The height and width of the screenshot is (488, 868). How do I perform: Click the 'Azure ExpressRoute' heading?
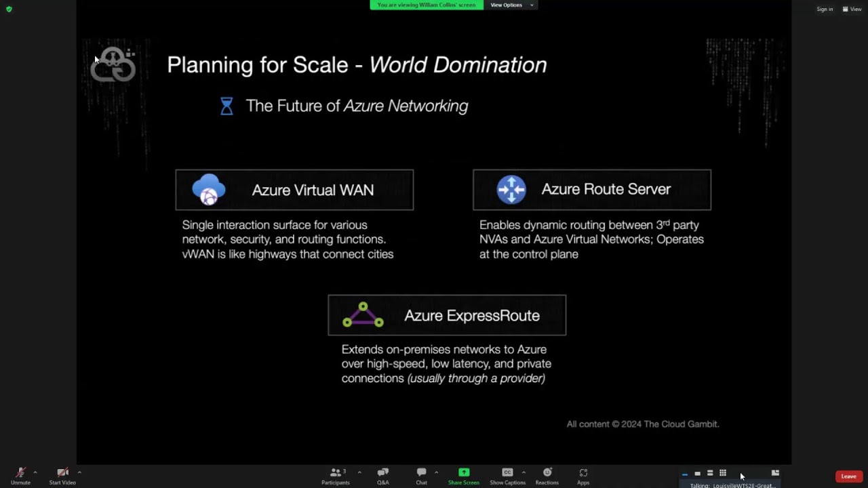click(x=472, y=316)
